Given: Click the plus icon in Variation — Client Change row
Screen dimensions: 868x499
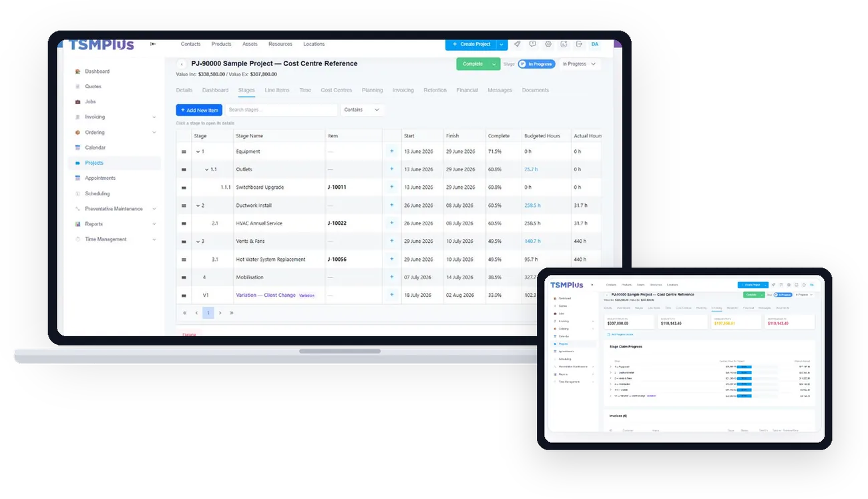Looking at the screenshot, I should tap(392, 295).
